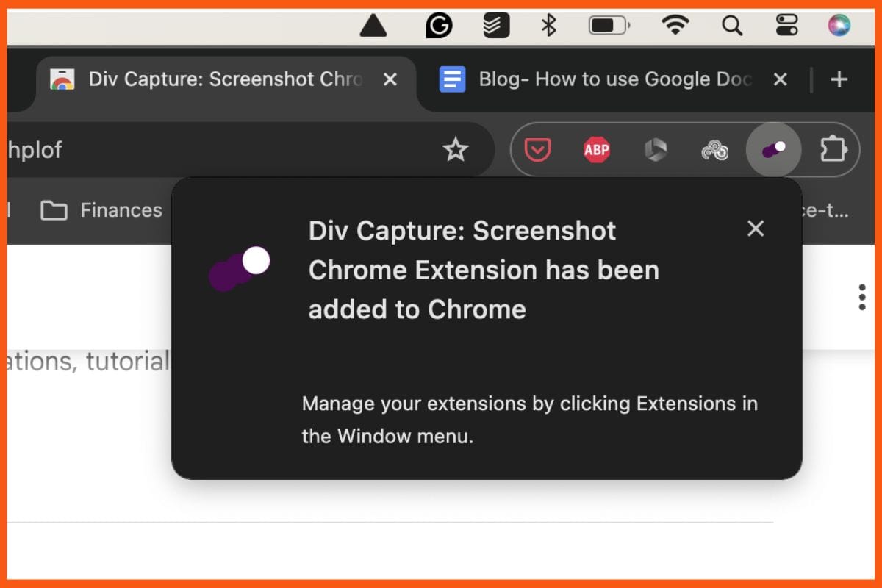Click the "Manage your extensions" message text
Image resolution: width=882 pixels, height=588 pixels.
point(529,420)
